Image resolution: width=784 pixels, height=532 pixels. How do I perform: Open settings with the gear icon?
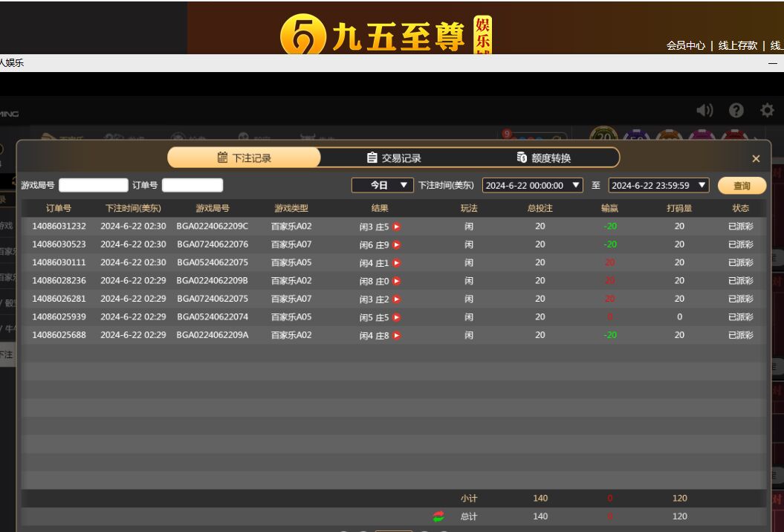click(767, 111)
